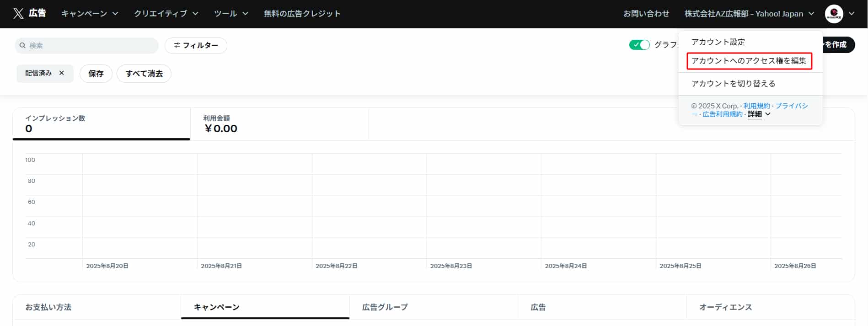Open the キャンペーン dropdown menu
The image size is (868, 326).
tap(90, 14)
